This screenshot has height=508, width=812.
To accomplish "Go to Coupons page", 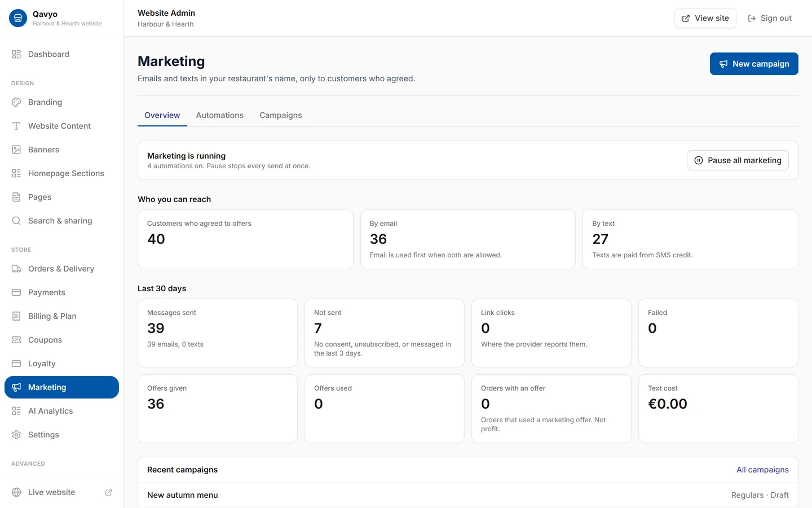I will tap(61, 340).
